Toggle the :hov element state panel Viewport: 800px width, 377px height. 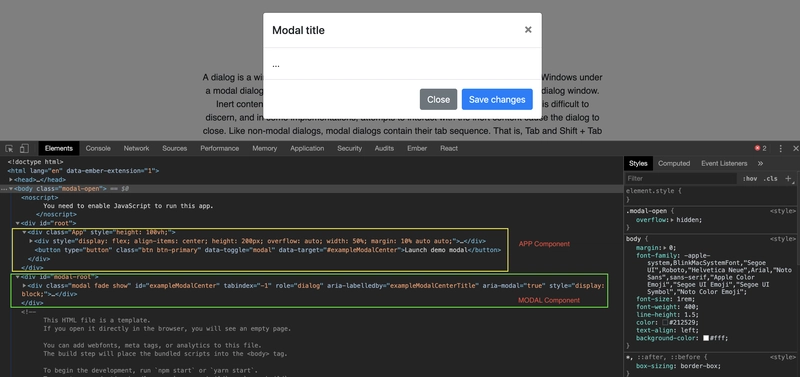750,179
